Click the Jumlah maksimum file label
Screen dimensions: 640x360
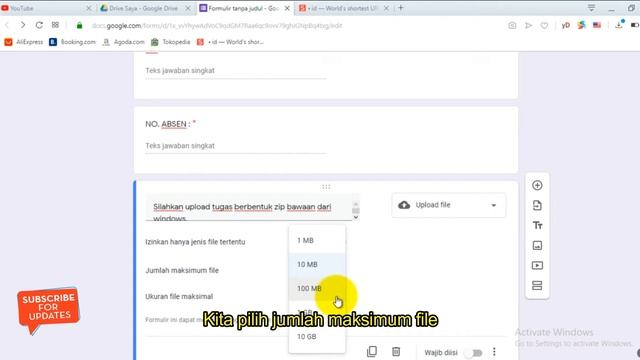pos(182,270)
